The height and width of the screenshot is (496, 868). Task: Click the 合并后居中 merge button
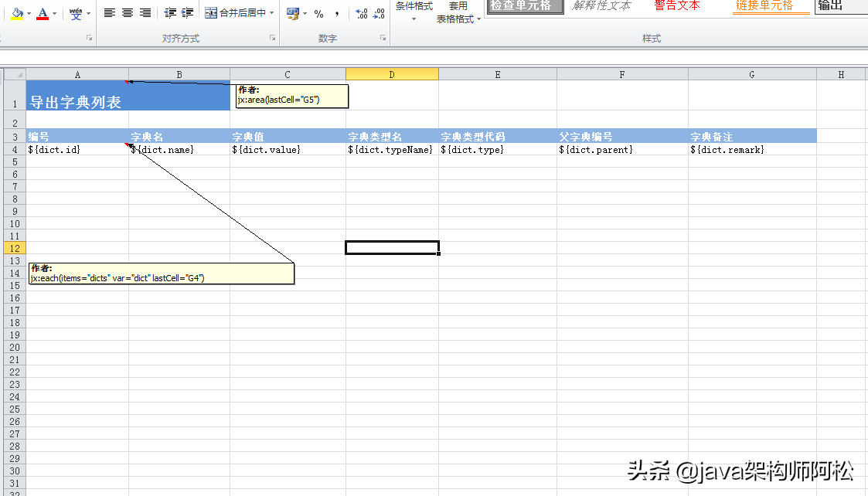pyautogui.click(x=235, y=12)
